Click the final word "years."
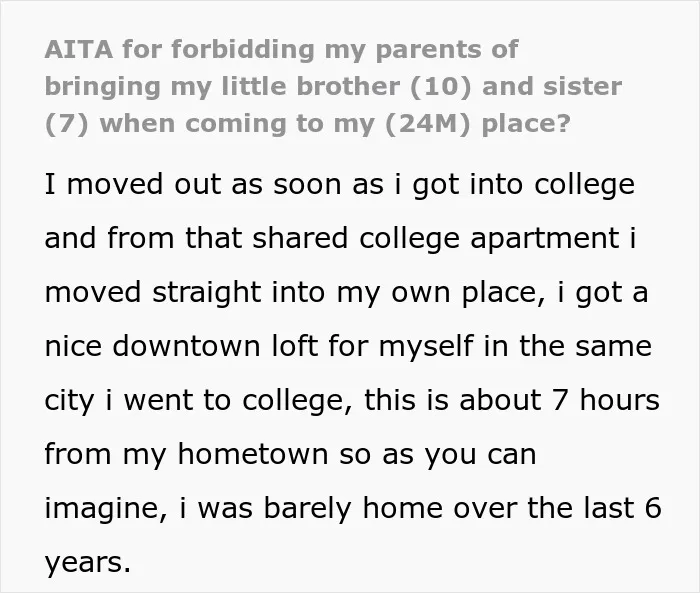This screenshot has width=700, height=593. point(88,563)
